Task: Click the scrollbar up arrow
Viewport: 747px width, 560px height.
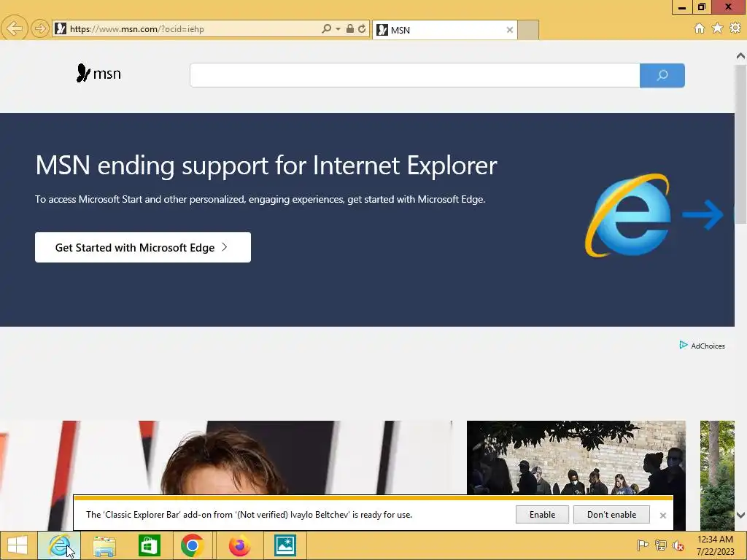Action: [741, 56]
